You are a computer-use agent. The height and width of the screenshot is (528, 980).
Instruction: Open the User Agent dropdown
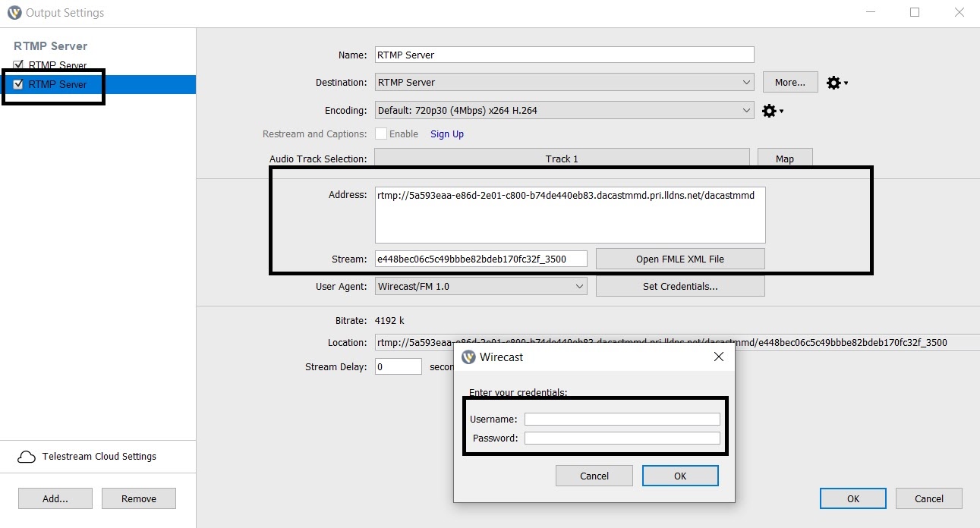581,286
